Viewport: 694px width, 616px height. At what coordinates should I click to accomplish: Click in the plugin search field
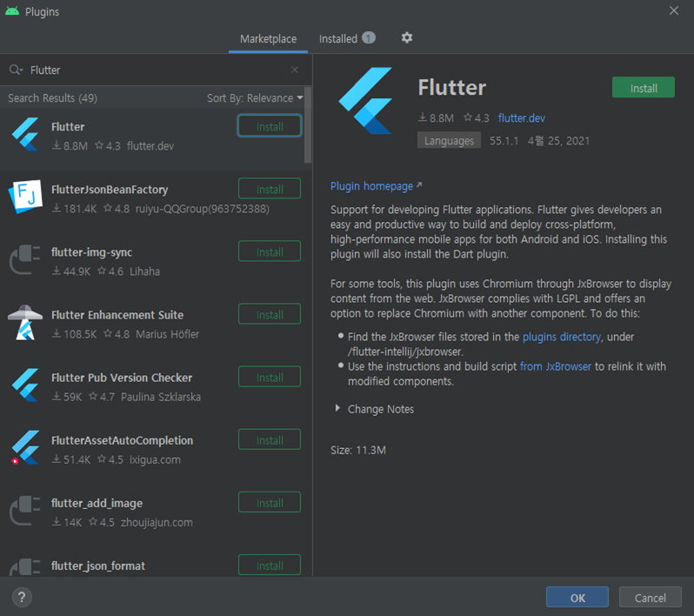(x=155, y=70)
